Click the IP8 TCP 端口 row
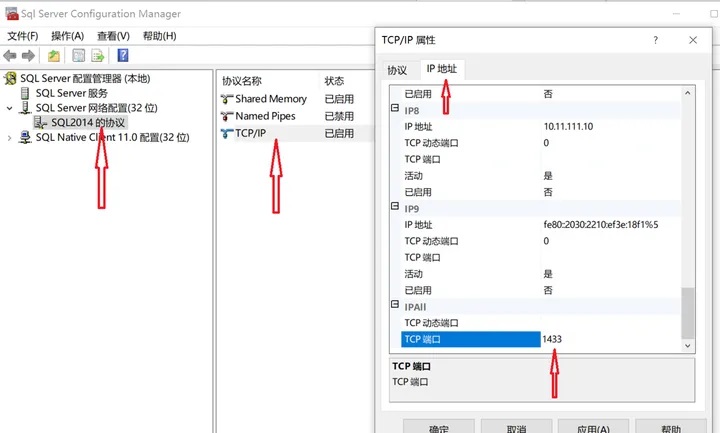 [x=540, y=159]
